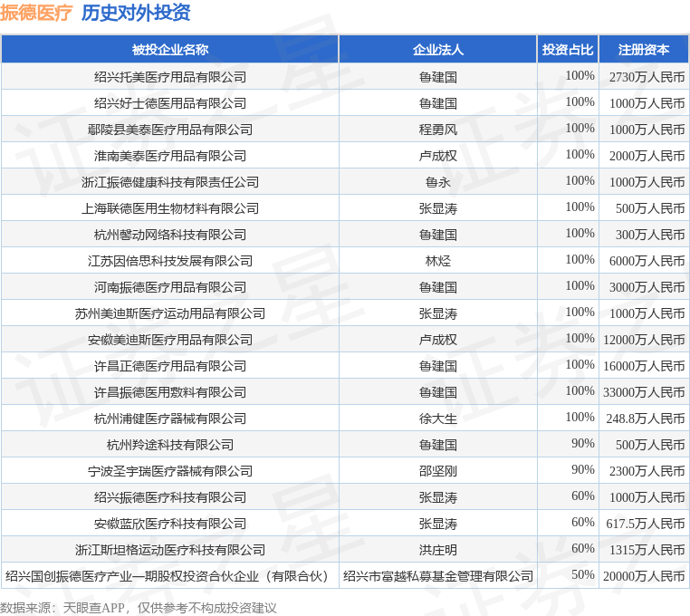Viewport: 690px width, 616px height.
Task: Click 张显涛 in 上海联德 row
Action: click(438, 208)
